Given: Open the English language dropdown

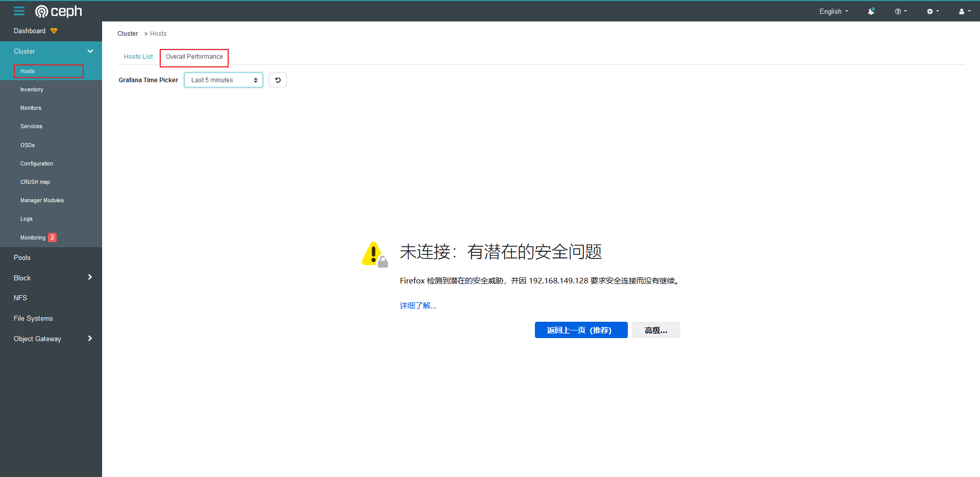Looking at the screenshot, I should tap(834, 11).
